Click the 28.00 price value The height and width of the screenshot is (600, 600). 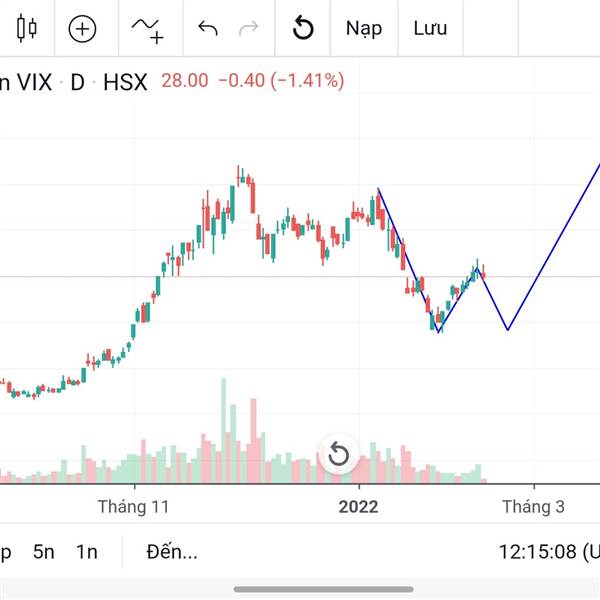click(x=184, y=81)
